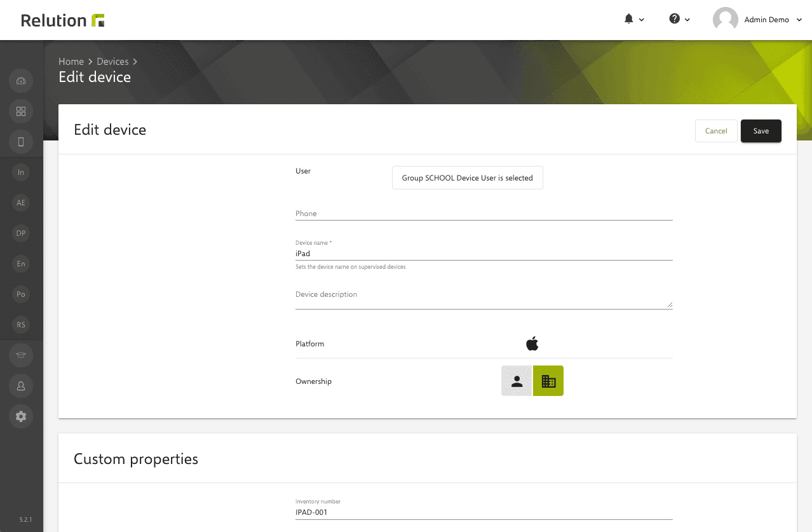Select personal ownership option
Viewport: 812px width, 532px height.
517,381
